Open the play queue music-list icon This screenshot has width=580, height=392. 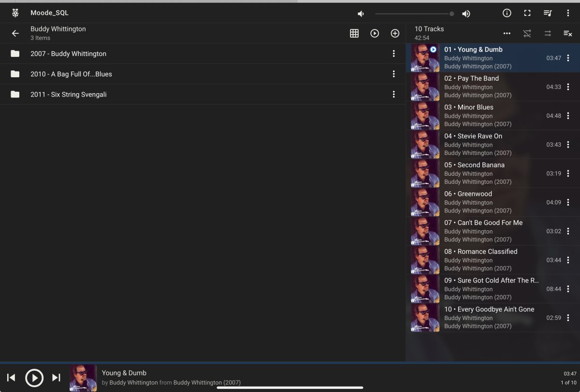(x=548, y=13)
